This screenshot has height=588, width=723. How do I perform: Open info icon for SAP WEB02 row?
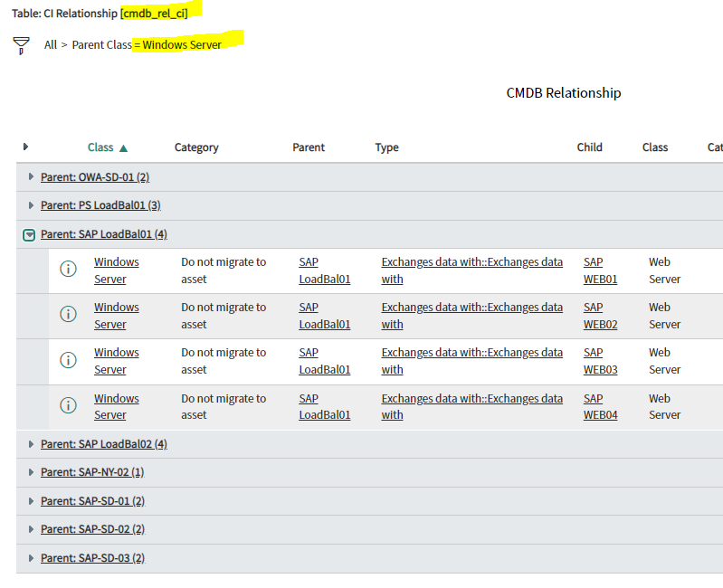68,314
